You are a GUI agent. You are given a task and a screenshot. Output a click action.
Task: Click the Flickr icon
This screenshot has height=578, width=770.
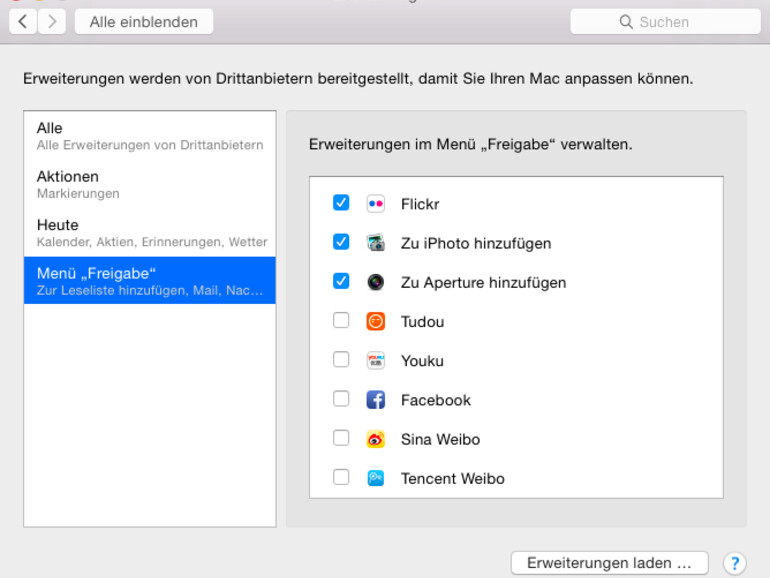pyautogui.click(x=376, y=204)
